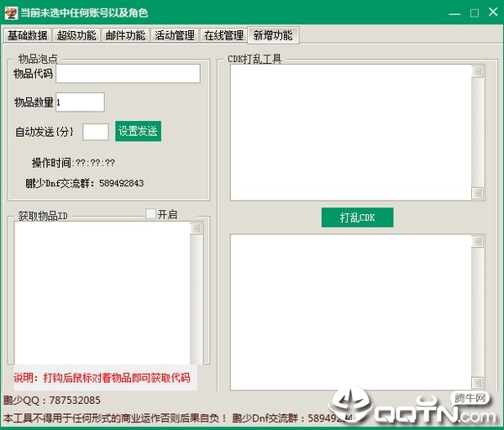Click inside the 获取物品ID text box

point(101,294)
